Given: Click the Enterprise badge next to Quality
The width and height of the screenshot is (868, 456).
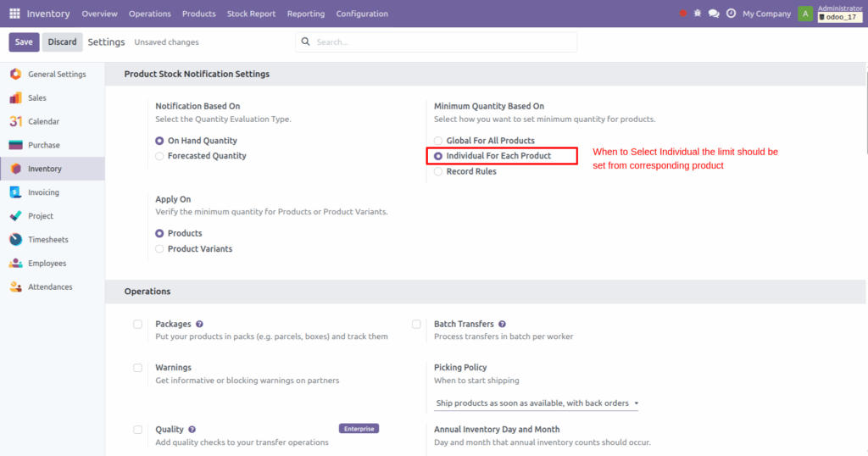Looking at the screenshot, I should 359,429.
